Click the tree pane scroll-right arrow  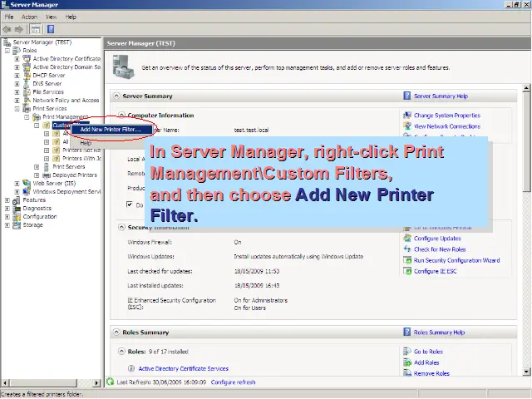tap(97, 382)
